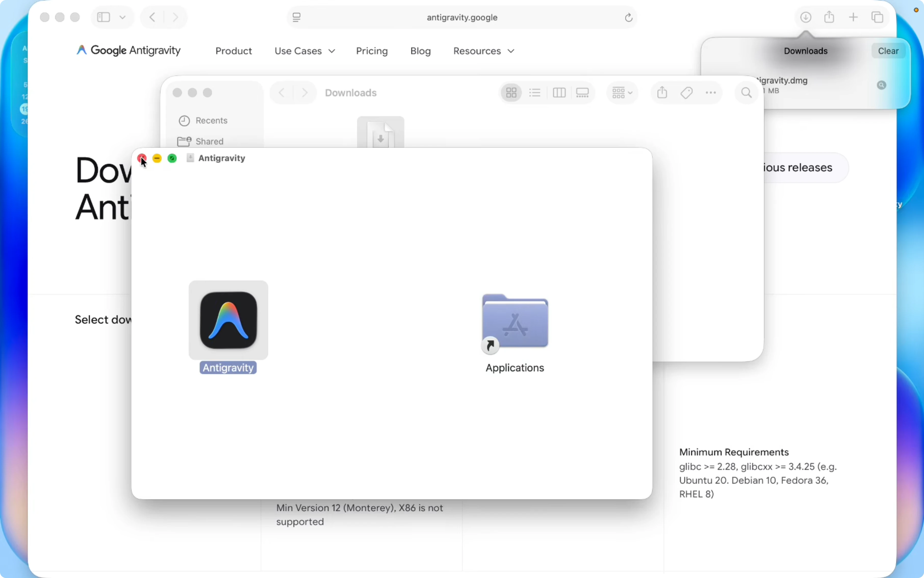Minimize the Antigravity disk image window
The height and width of the screenshot is (578, 924).
(x=157, y=158)
